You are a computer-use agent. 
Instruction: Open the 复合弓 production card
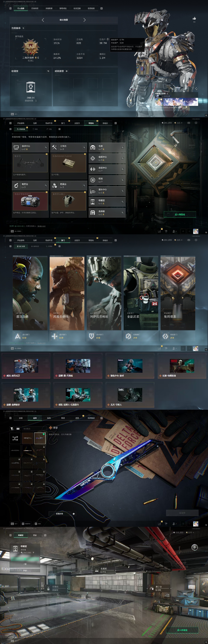pos(30,163)
